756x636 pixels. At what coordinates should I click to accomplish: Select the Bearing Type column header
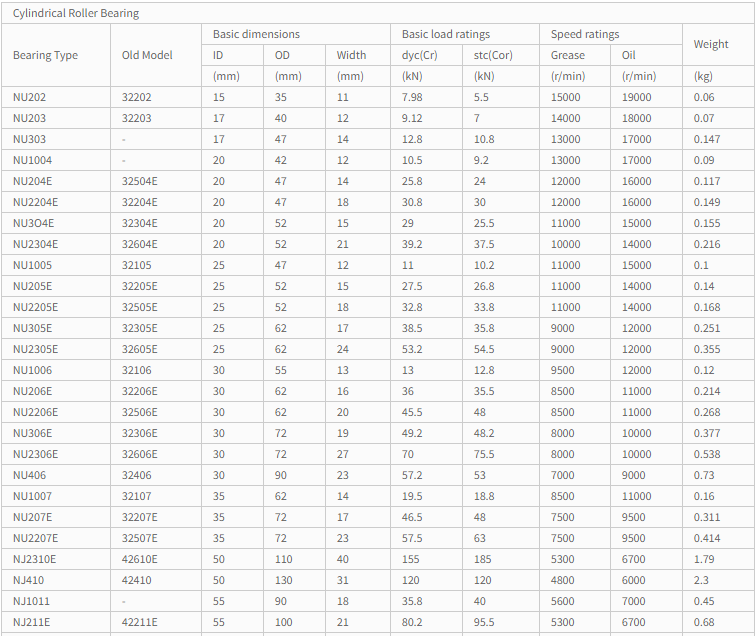45,55
